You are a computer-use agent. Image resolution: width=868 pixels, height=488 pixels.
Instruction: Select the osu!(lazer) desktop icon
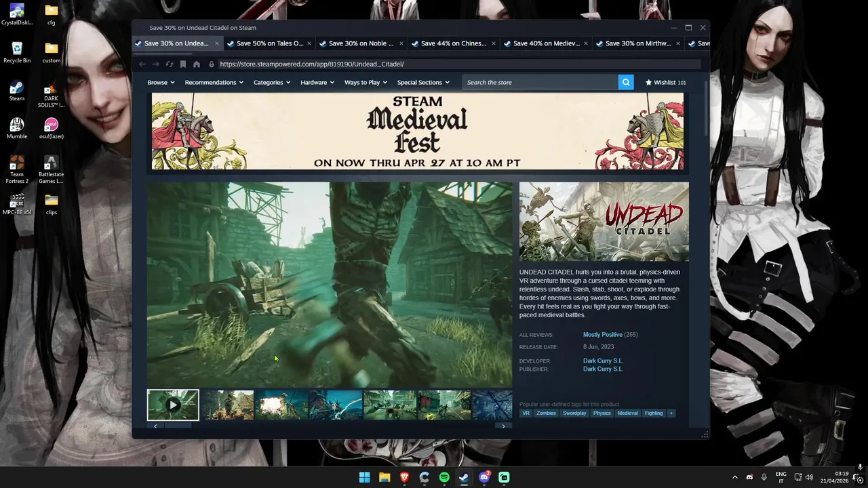[x=52, y=128]
